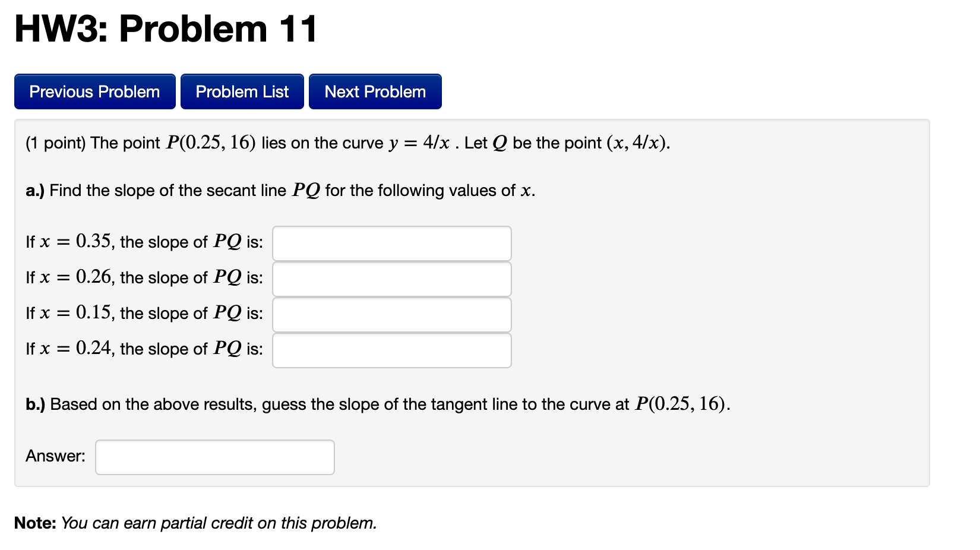Click the Previous Problem button
Image resolution: width=980 pixels, height=550 pixels.
(94, 91)
